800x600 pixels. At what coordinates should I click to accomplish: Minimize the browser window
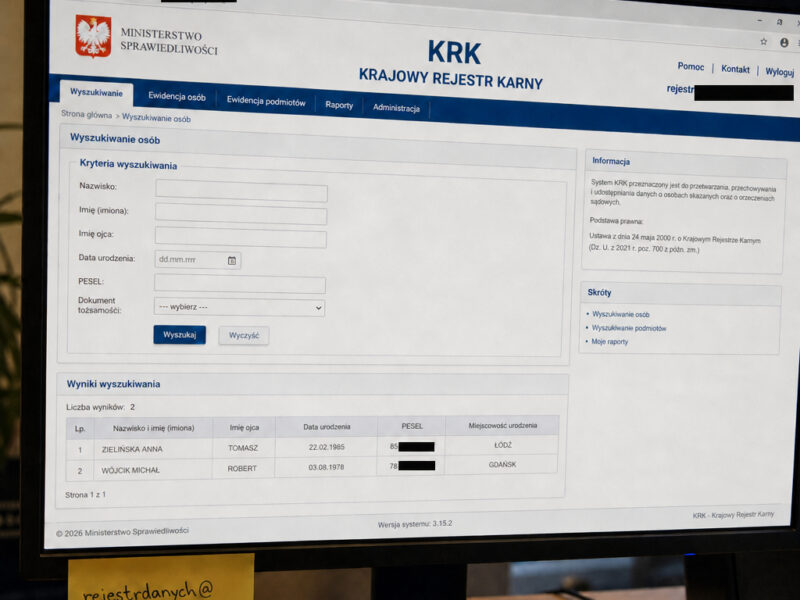[x=760, y=21]
